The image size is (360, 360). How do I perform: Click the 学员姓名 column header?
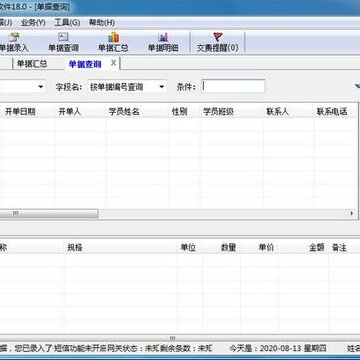tap(124, 112)
